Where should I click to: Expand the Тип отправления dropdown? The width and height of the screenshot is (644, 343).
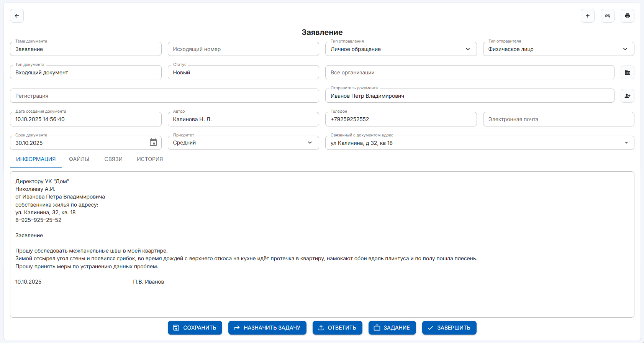(467, 49)
